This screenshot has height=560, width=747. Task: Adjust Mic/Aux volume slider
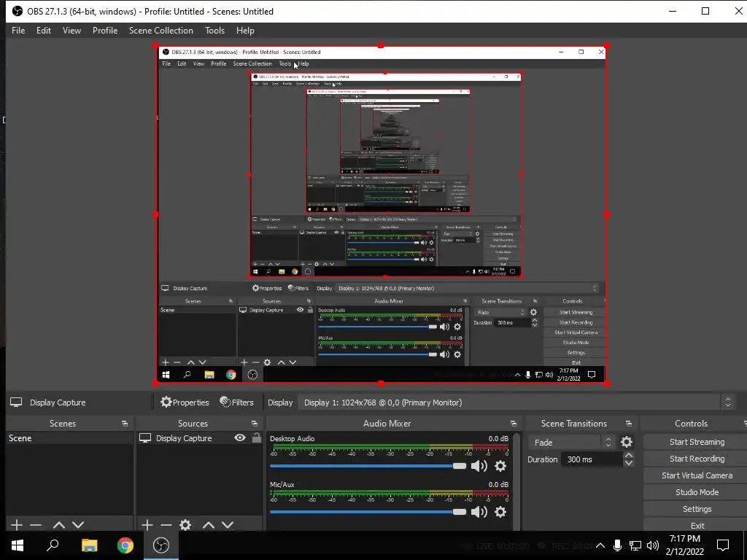[368, 512]
